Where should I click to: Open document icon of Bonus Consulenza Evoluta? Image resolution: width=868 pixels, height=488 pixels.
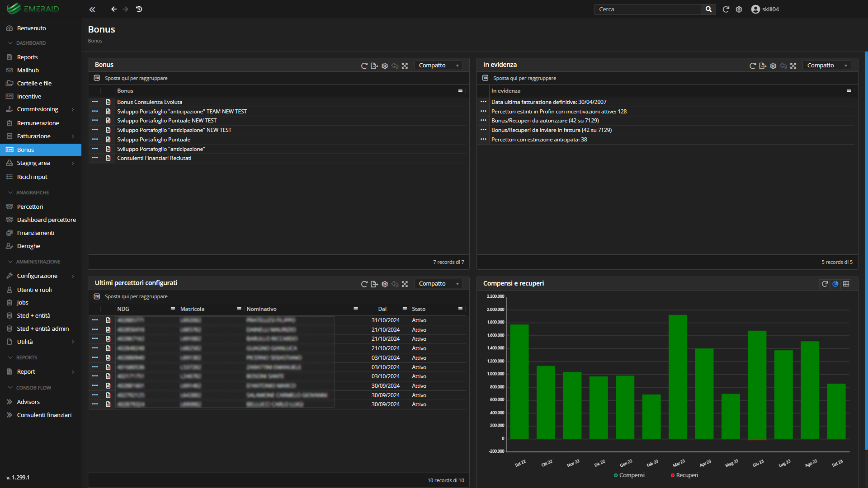108,102
